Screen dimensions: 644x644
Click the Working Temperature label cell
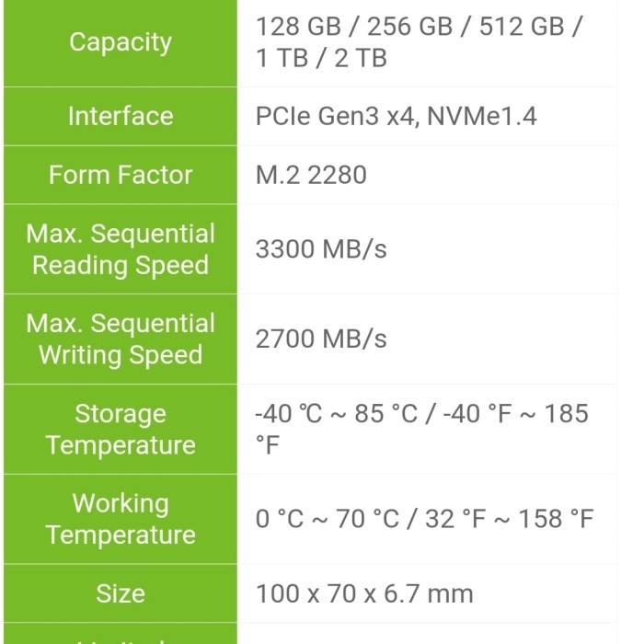click(x=121, y=519)
